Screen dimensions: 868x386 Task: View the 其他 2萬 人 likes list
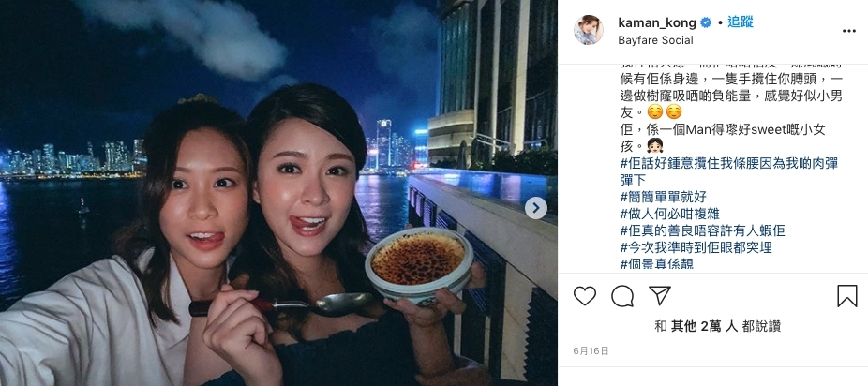tap(704, 326)
